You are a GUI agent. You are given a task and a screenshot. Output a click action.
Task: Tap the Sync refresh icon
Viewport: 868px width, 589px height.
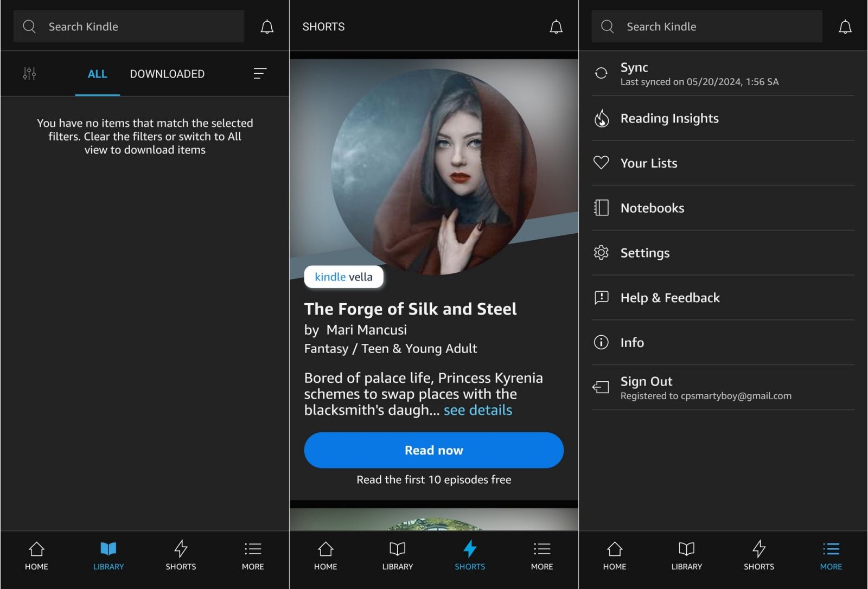click(601, 73)
